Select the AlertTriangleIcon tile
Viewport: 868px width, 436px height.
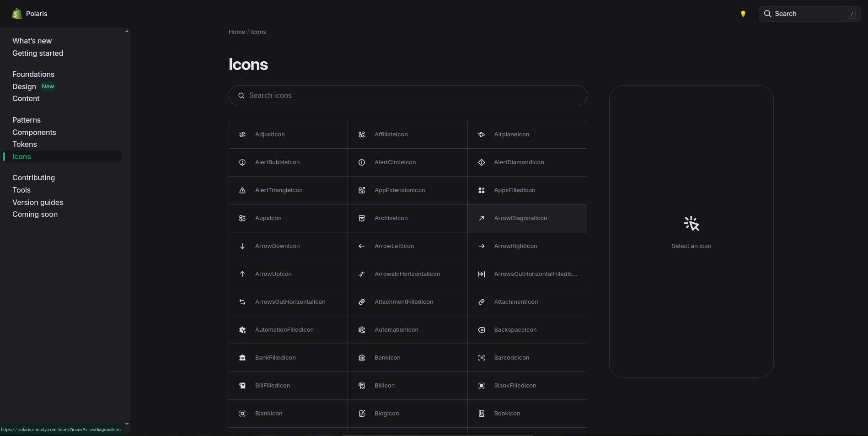288,190
